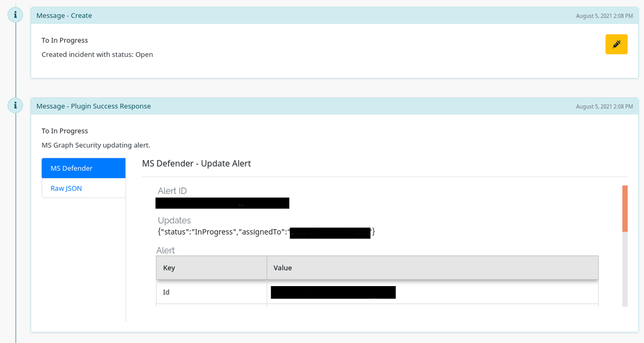Viewport: 644px width, 343px height.
Task: Click the "Alert ID" label
Action: tap(172, 191)
